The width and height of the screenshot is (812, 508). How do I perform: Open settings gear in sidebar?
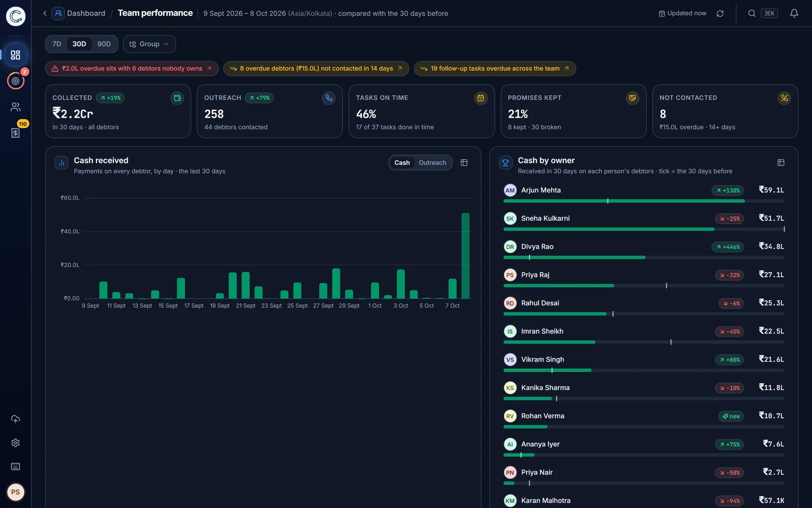click(15, 443)
